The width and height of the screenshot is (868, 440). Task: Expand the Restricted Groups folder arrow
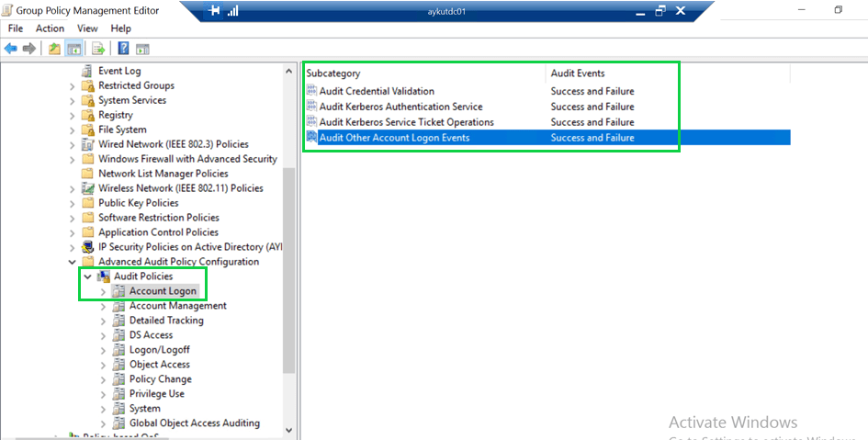pyautogui.click(x=73, y=85)
